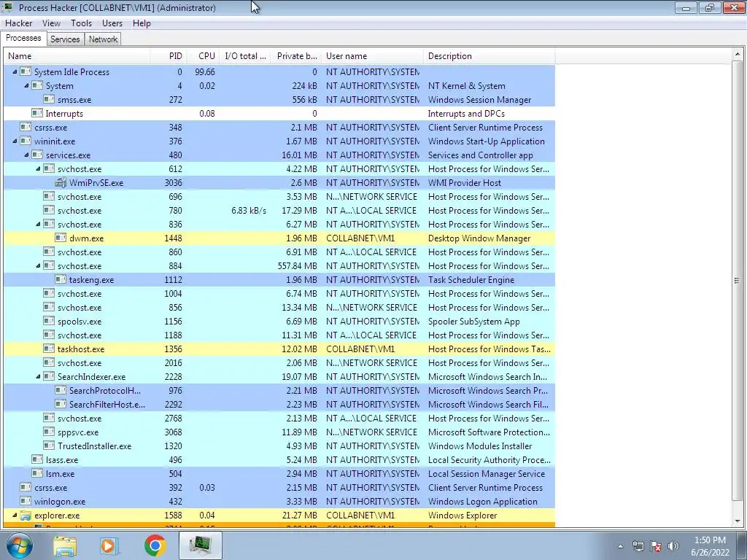Collapse svchost.exe PID 836 node
The width and height of the screenshot is (747, 560).
(38, 225)
